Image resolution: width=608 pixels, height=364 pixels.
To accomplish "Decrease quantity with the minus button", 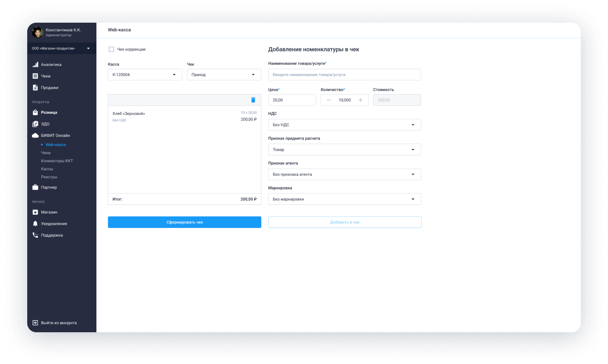I will (329, 100).
